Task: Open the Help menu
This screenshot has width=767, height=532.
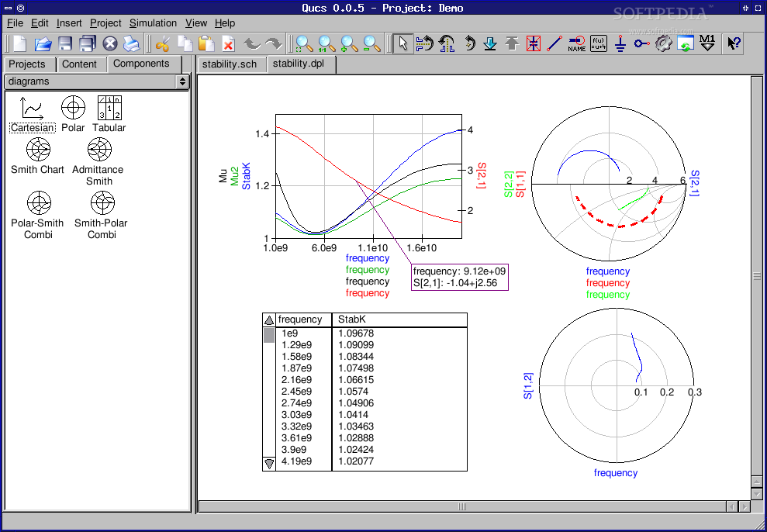Action: (225, 23)
